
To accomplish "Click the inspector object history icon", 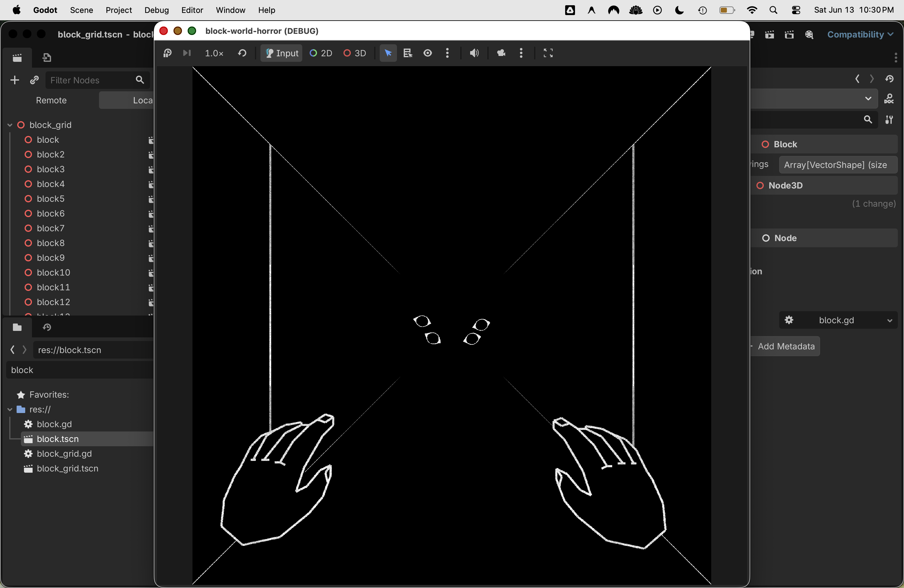I will (x=890, y=79).
